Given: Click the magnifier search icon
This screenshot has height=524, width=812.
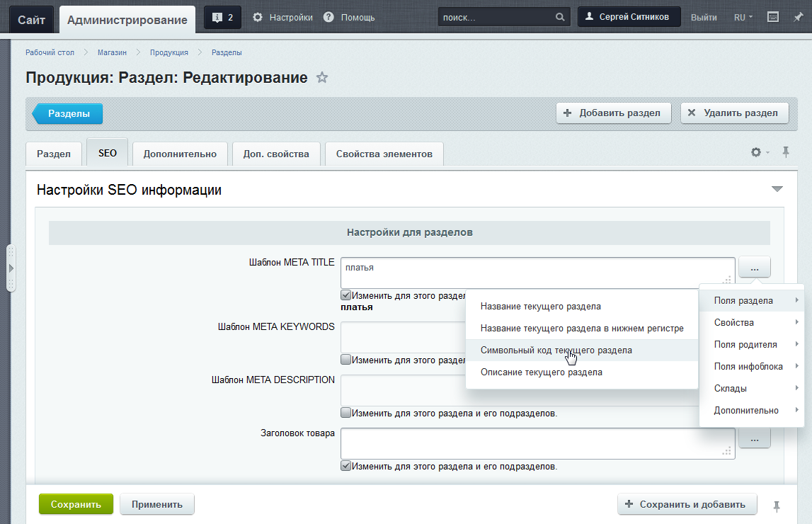Looking at the screenshot, I should coord(559,18).
